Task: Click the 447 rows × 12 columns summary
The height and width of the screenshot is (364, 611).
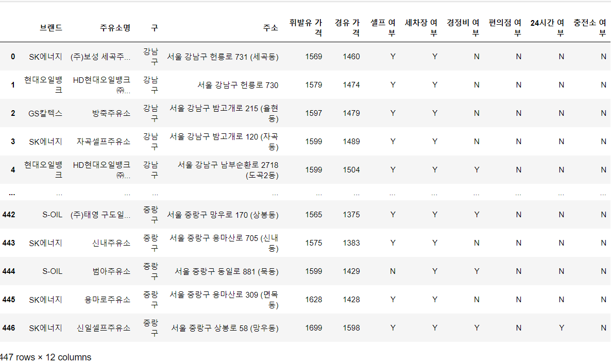Action: [x=45, y=357]
